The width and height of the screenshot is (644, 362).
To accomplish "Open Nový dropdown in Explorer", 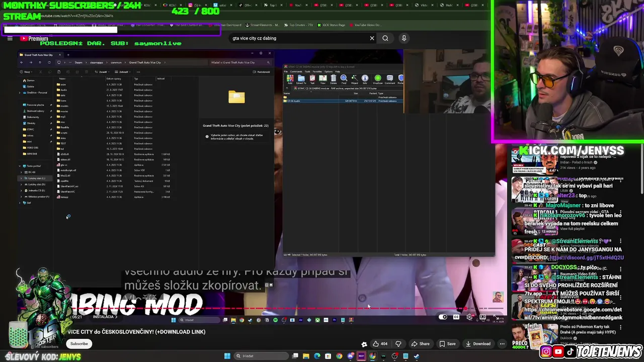I will tap(27, 72).
